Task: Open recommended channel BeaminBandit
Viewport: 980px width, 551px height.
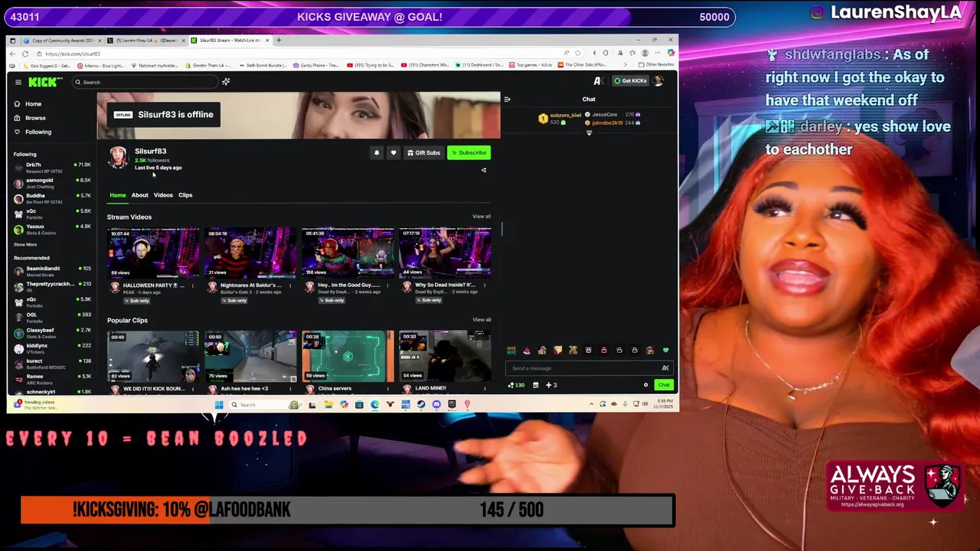Action: pos(52,271)
